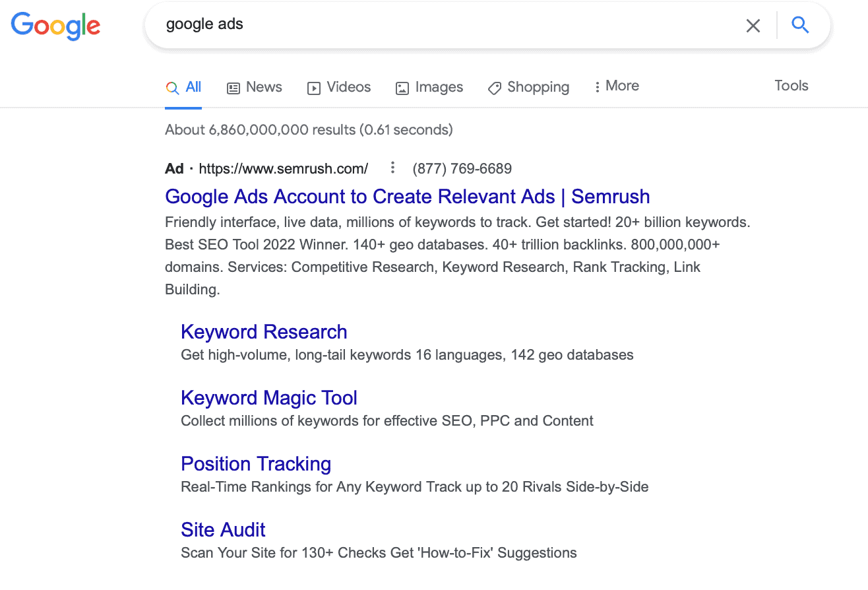This screenshot has height=590, width=868.
Task: Open the three-dot menu next to semrush.com ad
Action: point(392,168)
